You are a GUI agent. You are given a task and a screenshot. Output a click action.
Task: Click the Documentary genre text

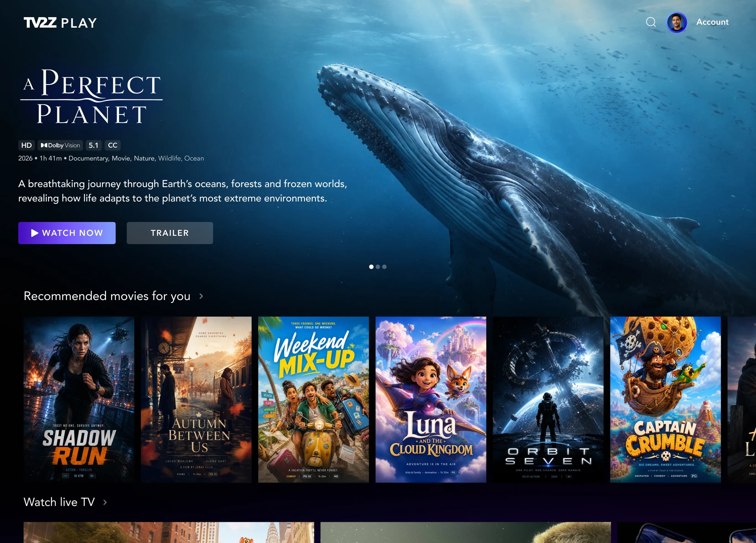tap(89, 158)
